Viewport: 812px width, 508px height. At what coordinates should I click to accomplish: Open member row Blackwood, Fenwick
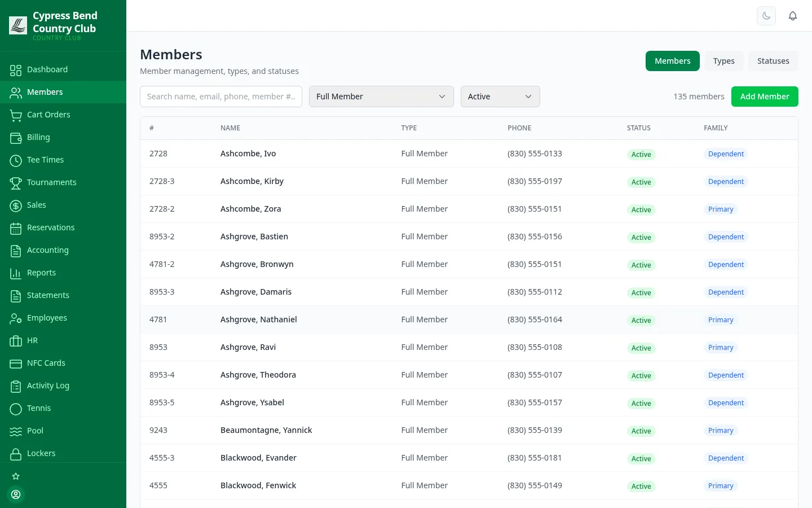click(x=469, y=485)
